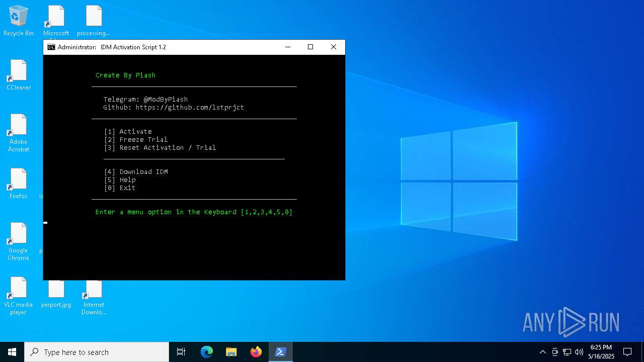644x362 pixels.
Task: Minimize the IDM Activation Script window
Action: (288, 47)
